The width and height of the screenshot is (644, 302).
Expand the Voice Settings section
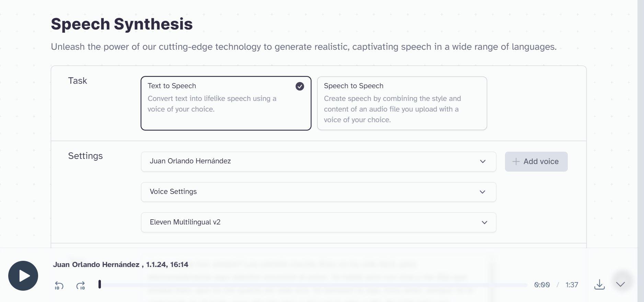[x=318, y=192]
